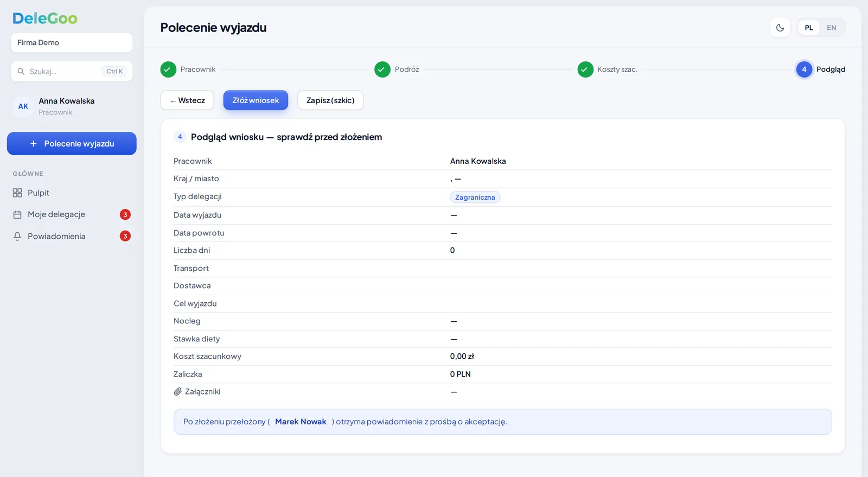Switch language to PL

point(809,28)
